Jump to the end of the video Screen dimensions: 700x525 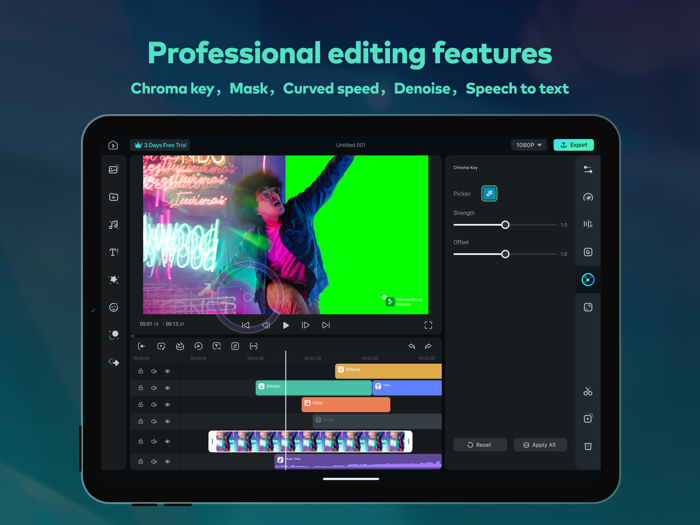coord(326,325)
